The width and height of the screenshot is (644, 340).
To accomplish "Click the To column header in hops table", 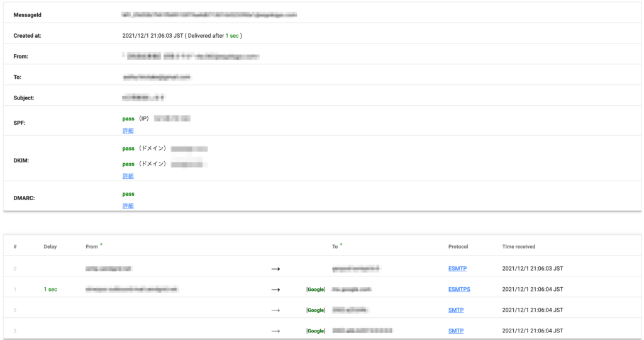I will 335,247.
